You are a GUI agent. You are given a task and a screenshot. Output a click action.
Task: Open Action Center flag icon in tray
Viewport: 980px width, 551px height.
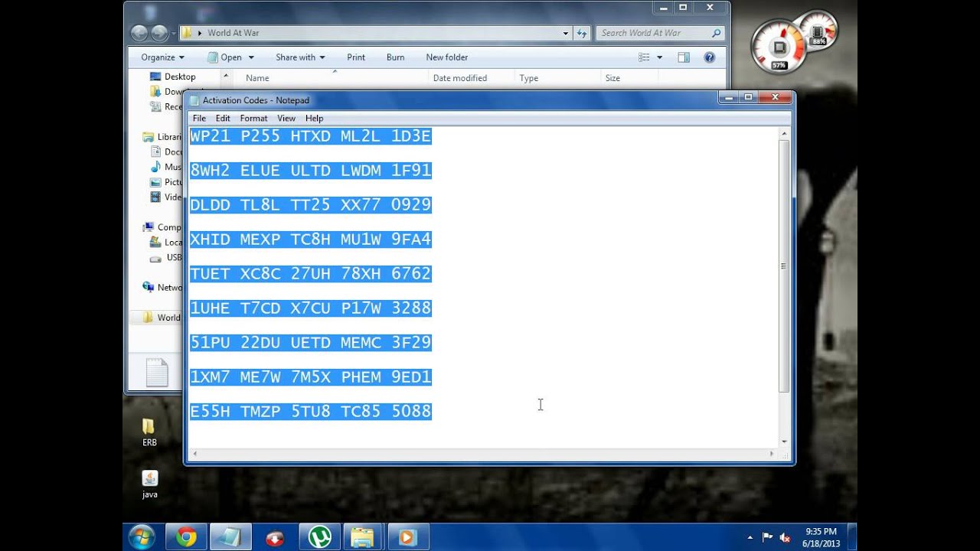pyautogui.click(x=767, y=537)
